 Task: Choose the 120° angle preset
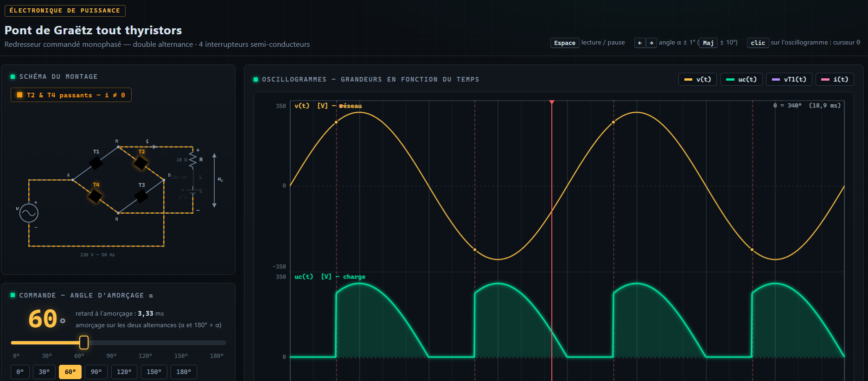124,372
